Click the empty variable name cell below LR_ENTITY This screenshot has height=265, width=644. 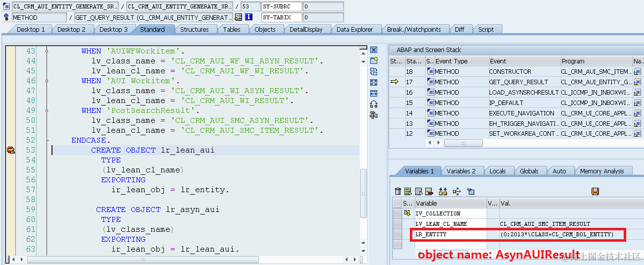[450, 245]
